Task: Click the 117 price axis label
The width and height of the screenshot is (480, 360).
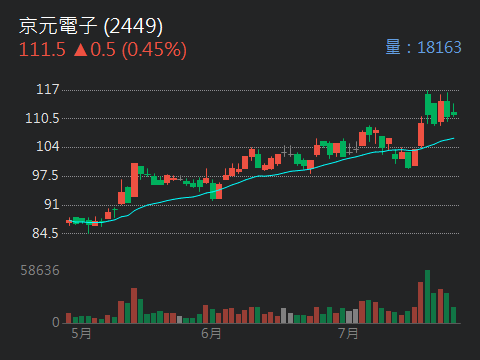Action: (48, 89)
